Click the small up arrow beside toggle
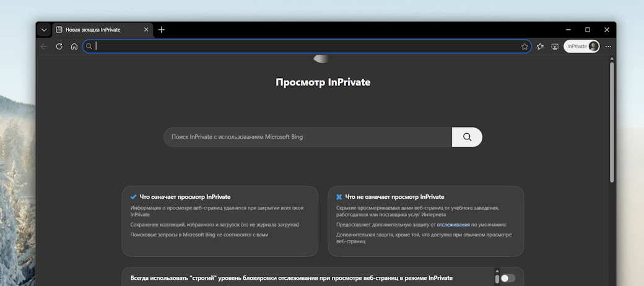 (497, 271)
